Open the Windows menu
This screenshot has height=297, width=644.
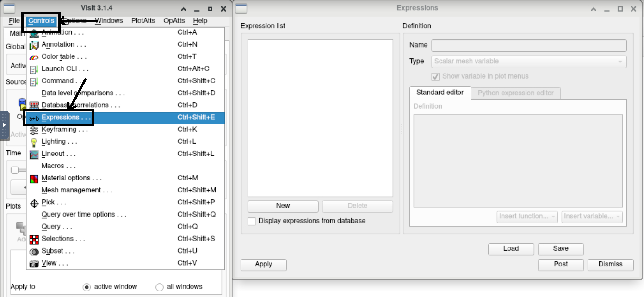[109, 21]
